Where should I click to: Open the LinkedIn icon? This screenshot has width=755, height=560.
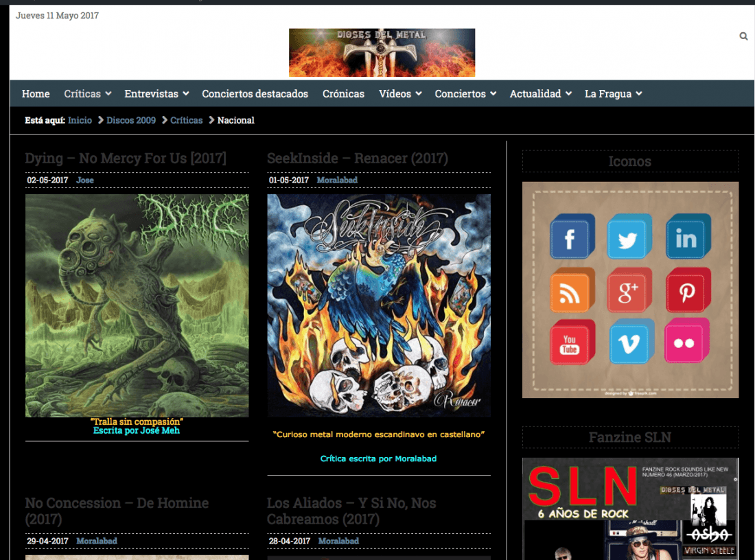click(x=688, y=237)
